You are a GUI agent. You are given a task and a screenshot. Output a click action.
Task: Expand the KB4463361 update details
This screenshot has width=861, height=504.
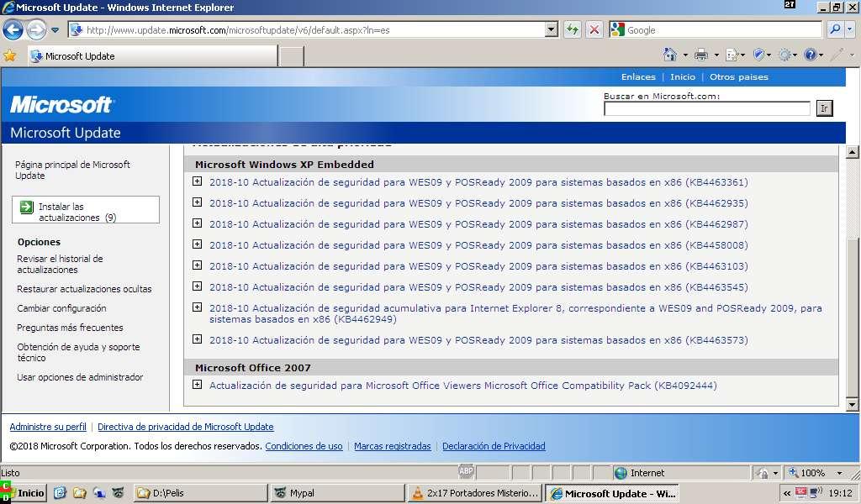(x=197, y=181)
